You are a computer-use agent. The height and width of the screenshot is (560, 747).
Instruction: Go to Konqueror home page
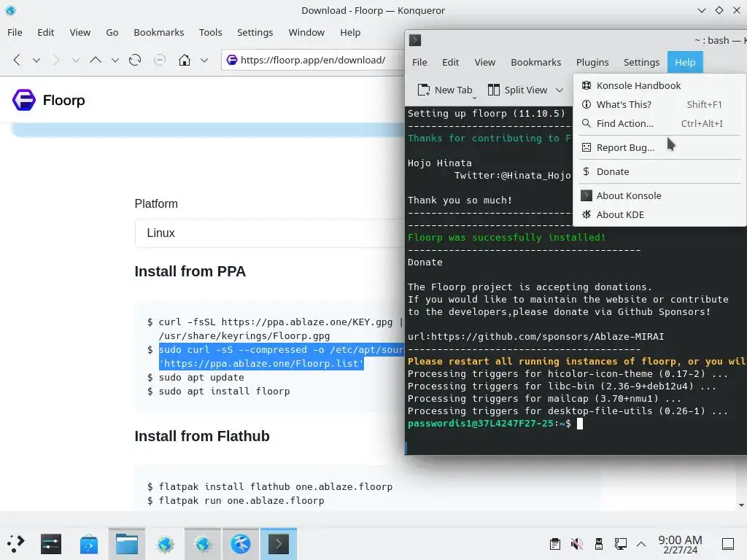click(x=185, y=60)
